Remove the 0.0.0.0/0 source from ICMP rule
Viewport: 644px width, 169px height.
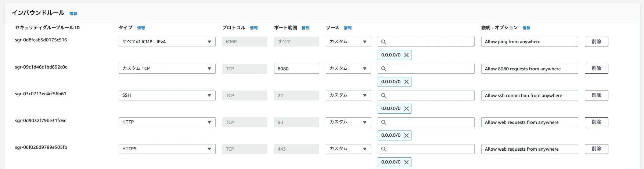pos(406,55)
